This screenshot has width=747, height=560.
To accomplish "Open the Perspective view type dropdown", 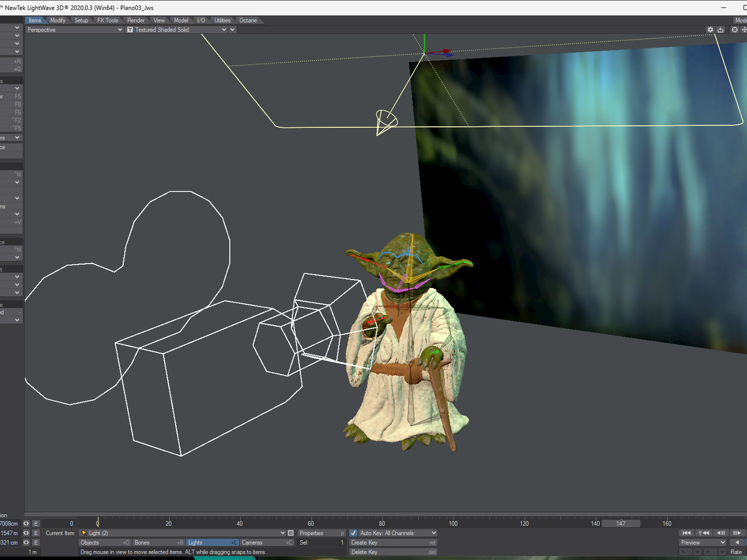I will pyautogui.click(x=74, y=30).
